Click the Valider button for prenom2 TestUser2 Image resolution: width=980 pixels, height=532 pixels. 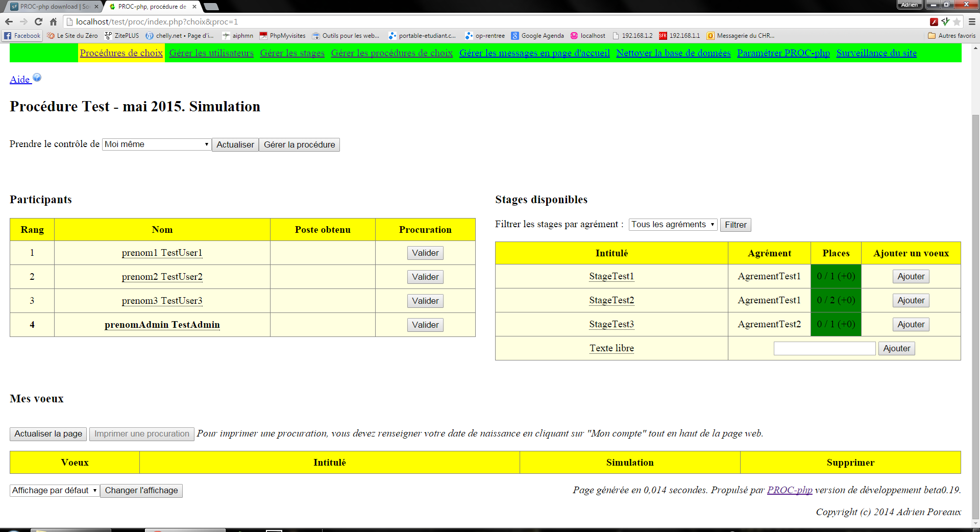point(425,277)
